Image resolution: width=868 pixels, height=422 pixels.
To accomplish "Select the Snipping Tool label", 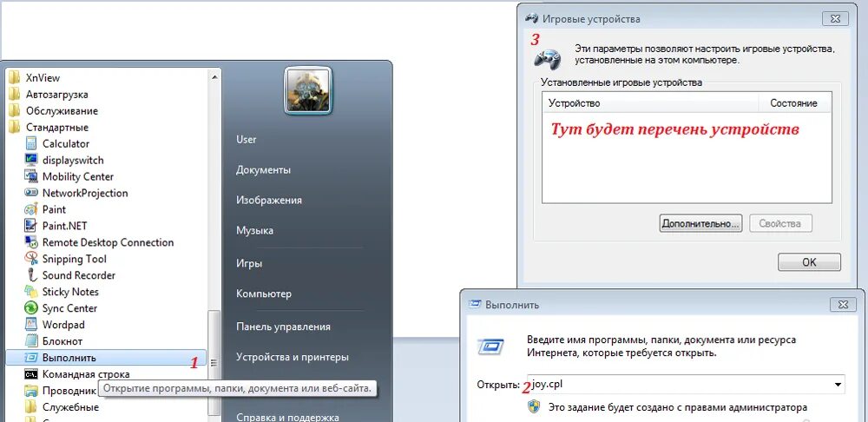I will [x=74, y=259].
